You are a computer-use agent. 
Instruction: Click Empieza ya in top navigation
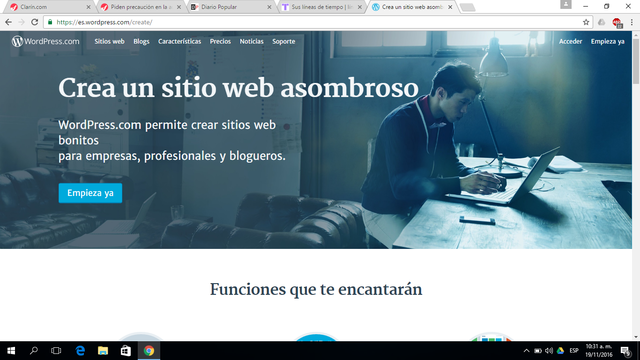tap(607, 41)
